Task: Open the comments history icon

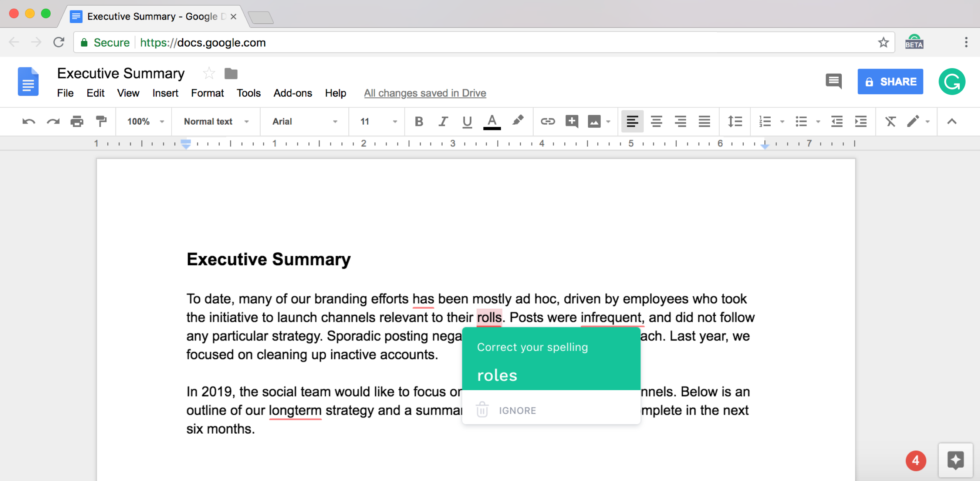Action: tap(833, 81)
